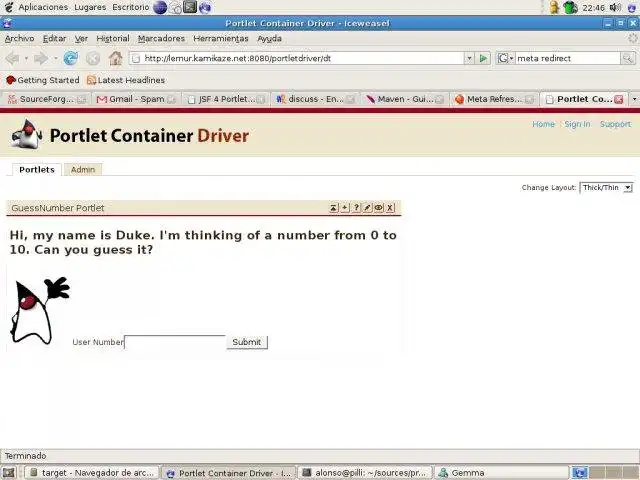Remove GuessNumber Portlet with the X icon
640x480 pixels.
coord(390,208)
